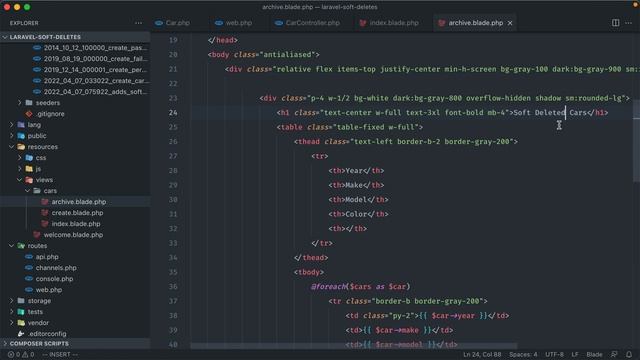Click the horizontal scrollbar under the code
This screenshot has width=640, height=360.
coord(354,346)
